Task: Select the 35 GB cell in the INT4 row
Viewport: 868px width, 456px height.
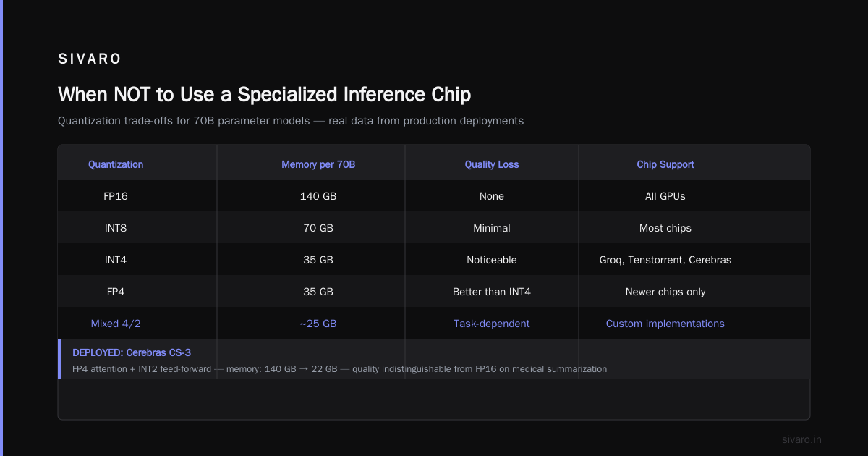Action: coord(318,260)
